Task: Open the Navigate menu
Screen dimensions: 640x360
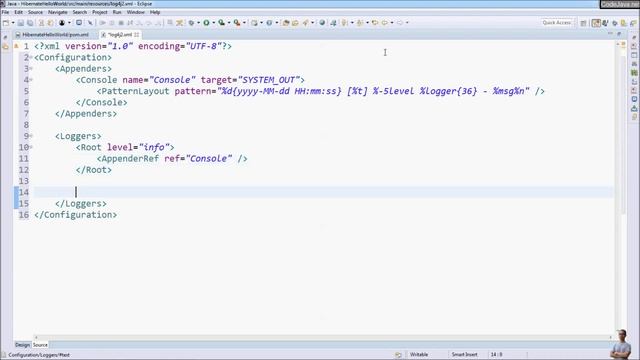Action: click(58, 12)
